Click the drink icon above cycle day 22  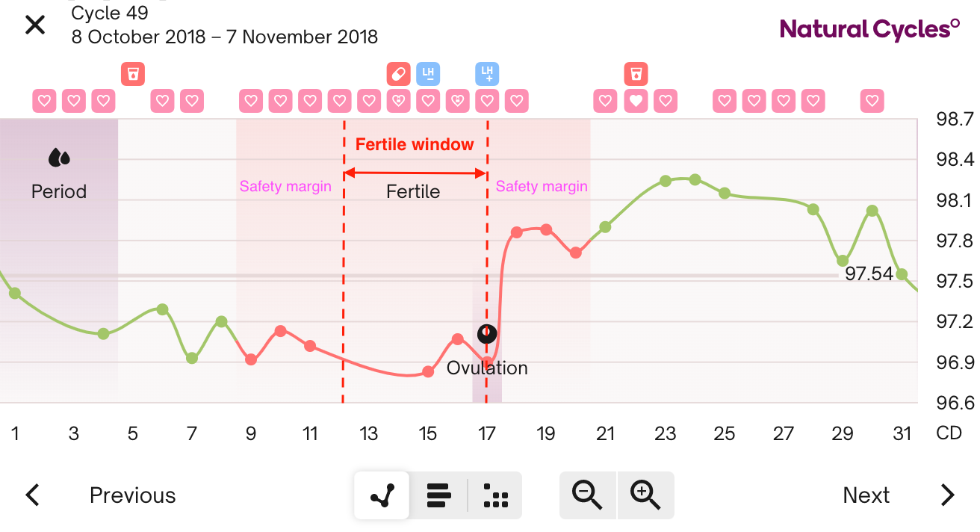click(x=636, y=74)
